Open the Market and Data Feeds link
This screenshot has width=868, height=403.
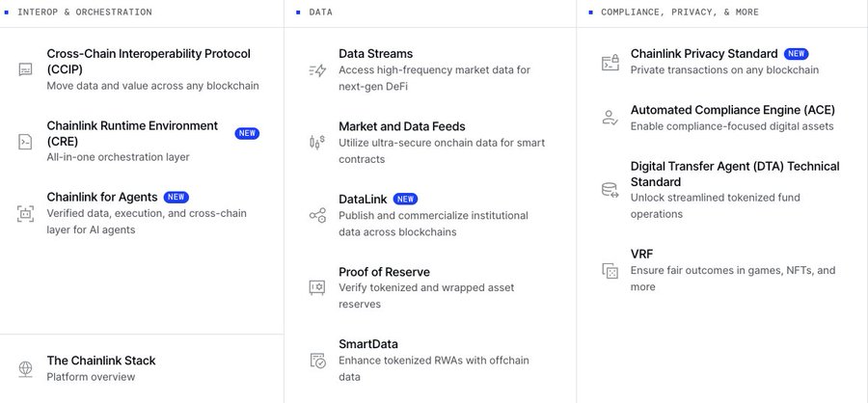click(x=402, y=126)
